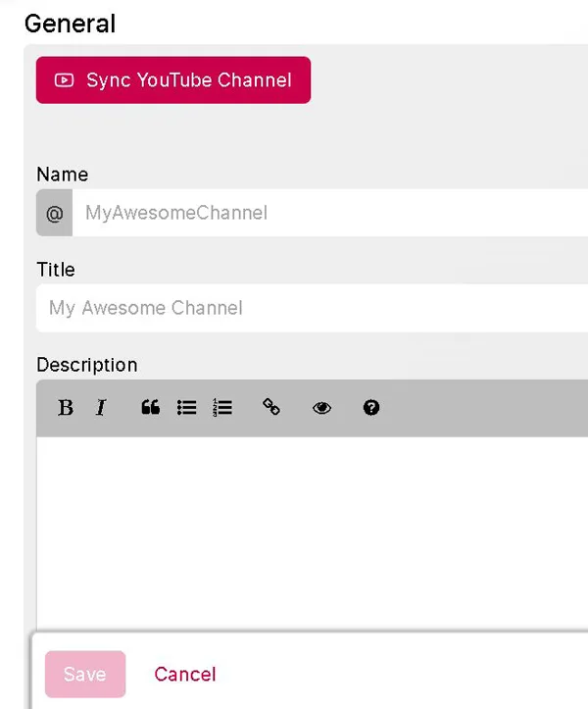The width and height of the screenshot is (588, 709).
Task: Click the General section heading
Action: click(70, 24)
